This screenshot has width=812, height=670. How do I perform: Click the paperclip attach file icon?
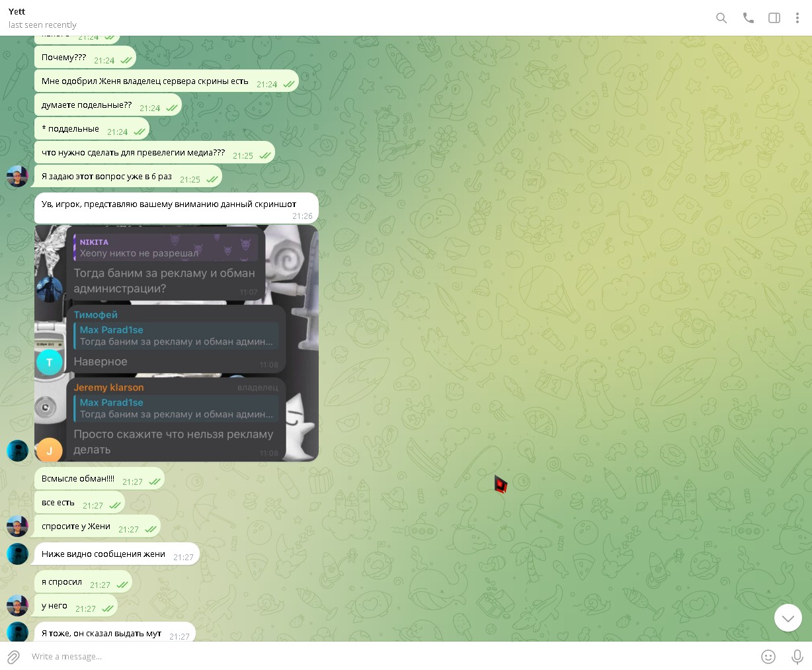tap(13, 657)
